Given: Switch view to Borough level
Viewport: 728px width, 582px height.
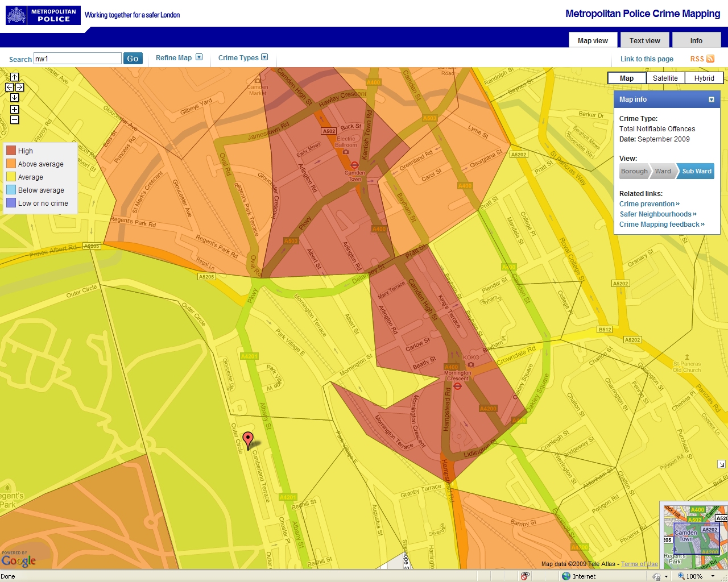Looking at the screenshot, I should (634, 171).
